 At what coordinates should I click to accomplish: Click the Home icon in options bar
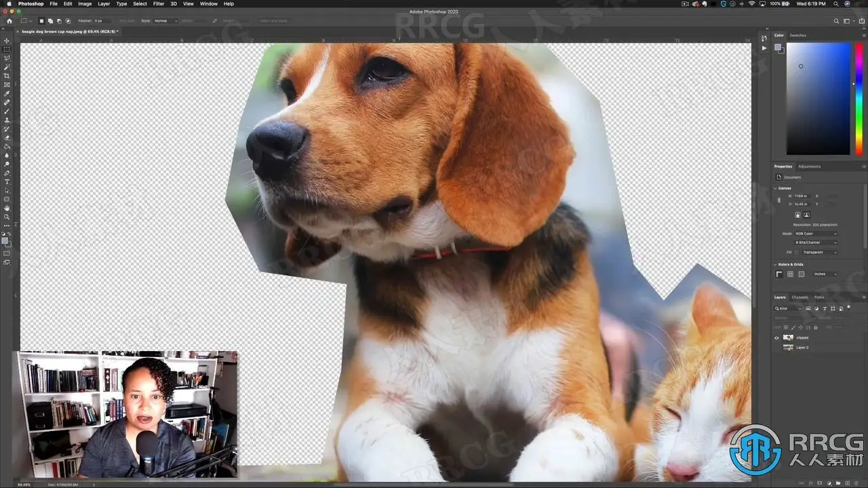(x=9, y=21)
